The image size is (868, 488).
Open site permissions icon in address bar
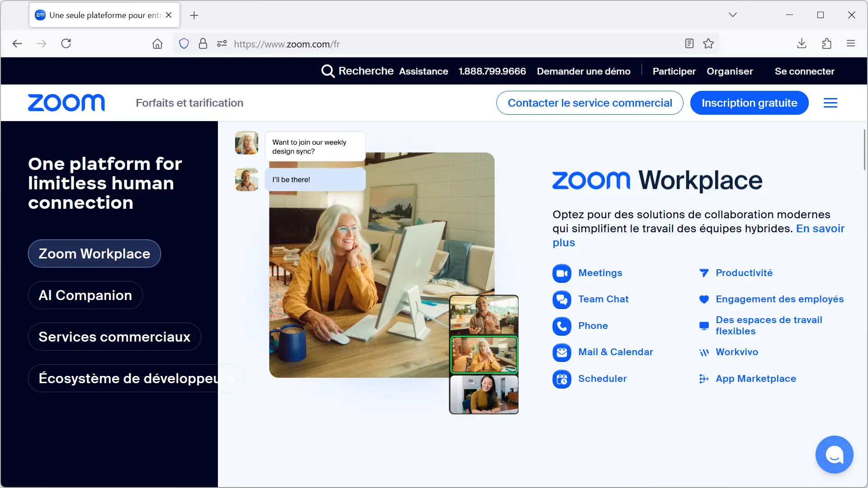pos(222,44)
